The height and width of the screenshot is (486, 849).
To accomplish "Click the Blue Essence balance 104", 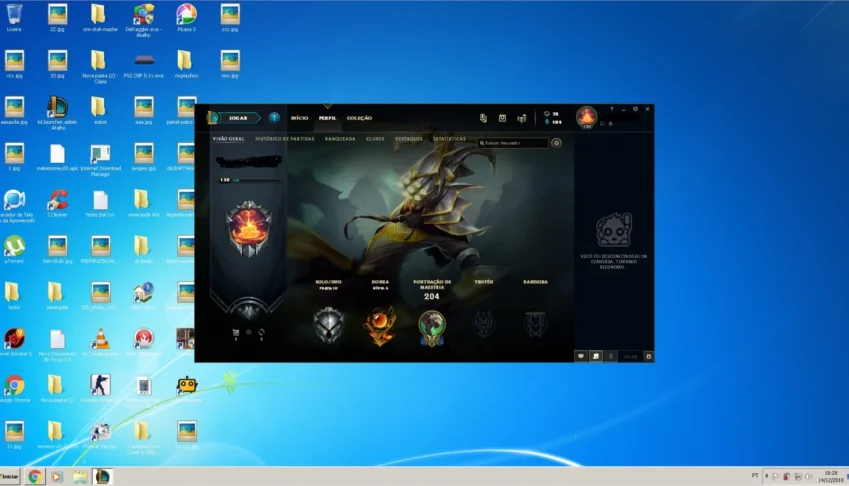I will tap(553, 122).
